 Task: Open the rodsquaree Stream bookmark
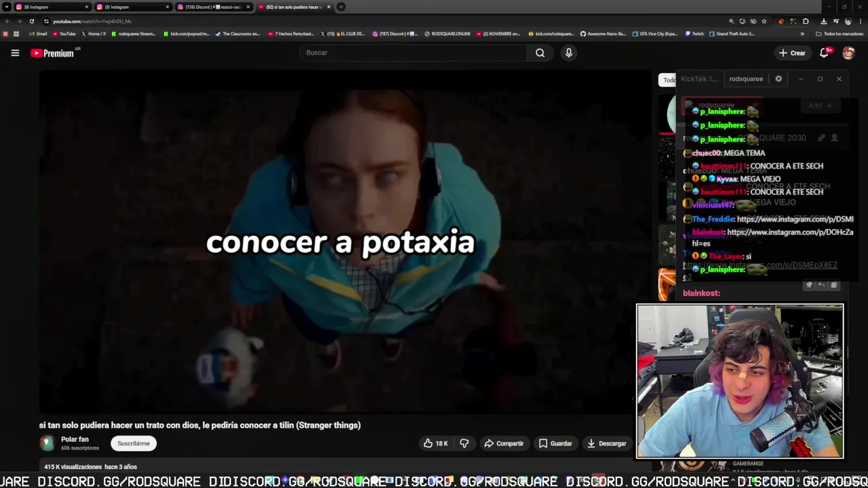[x=134, y=34]
